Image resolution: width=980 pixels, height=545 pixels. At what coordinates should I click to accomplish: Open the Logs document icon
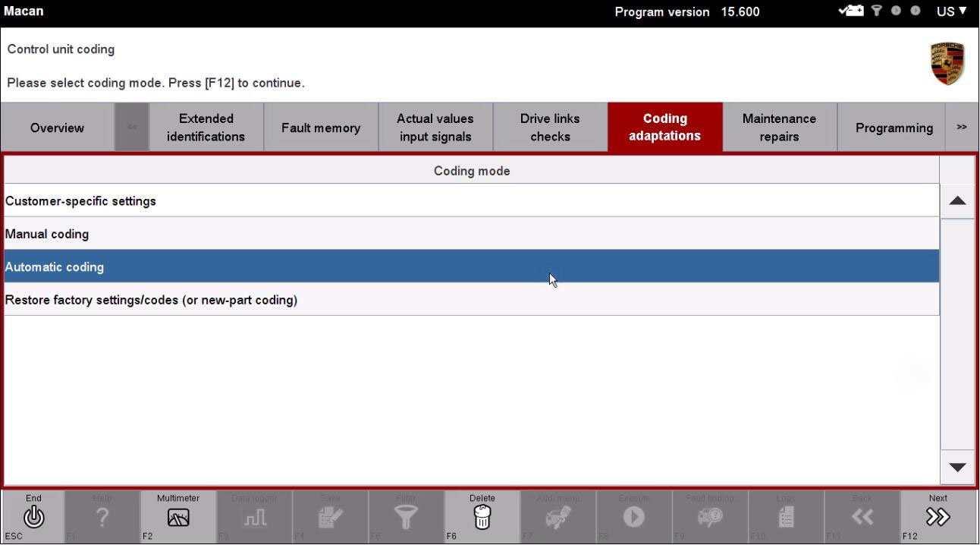click(786, 516)
